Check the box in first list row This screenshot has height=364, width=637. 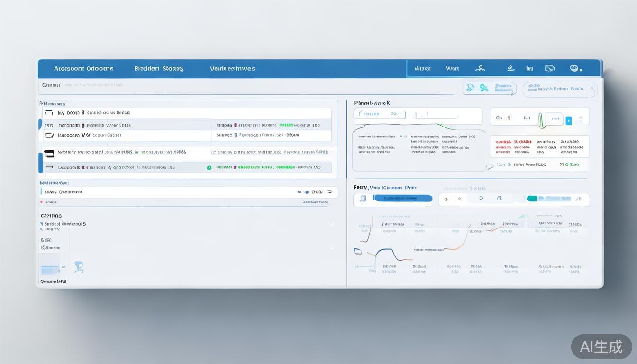tap(49, 113)
